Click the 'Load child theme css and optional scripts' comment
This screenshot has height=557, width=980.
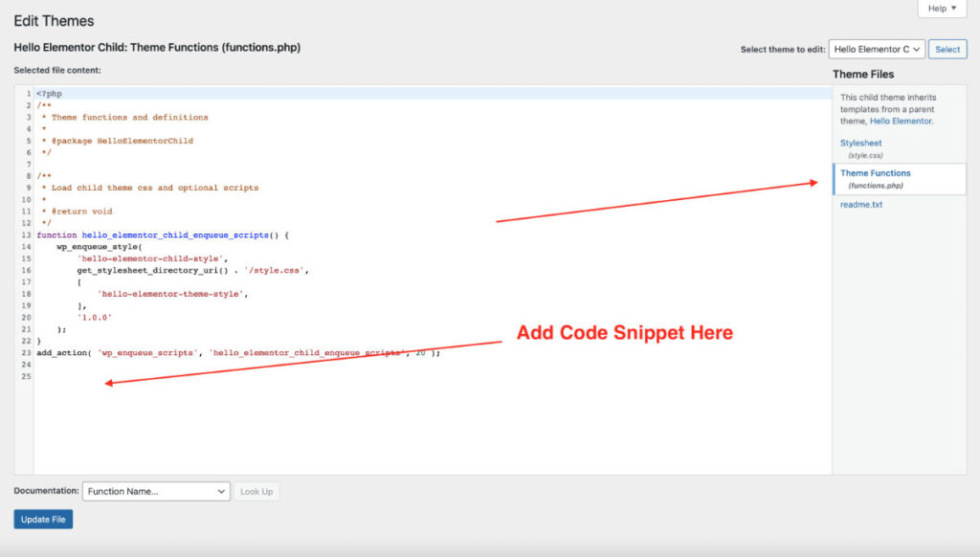[x=154, y=188]
